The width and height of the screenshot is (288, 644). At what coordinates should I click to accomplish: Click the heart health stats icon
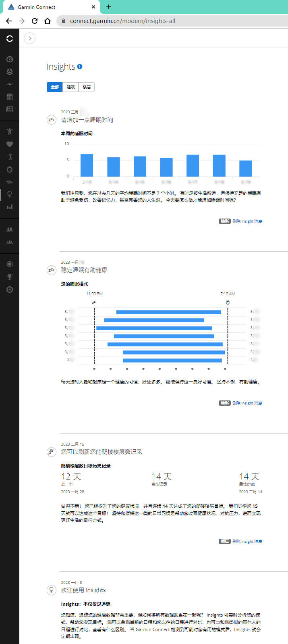click(10, 144)
